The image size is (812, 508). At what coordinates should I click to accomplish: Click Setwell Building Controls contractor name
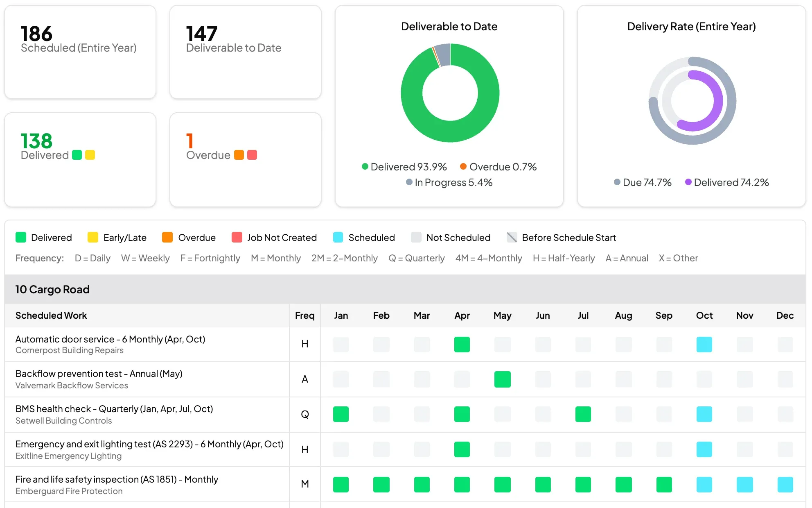[63, 421]
